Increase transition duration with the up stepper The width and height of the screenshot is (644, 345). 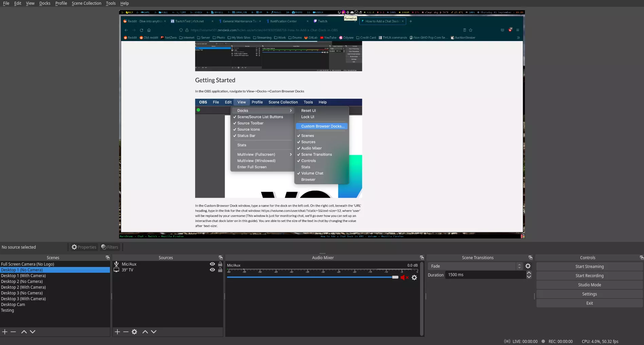coord(529,272)
